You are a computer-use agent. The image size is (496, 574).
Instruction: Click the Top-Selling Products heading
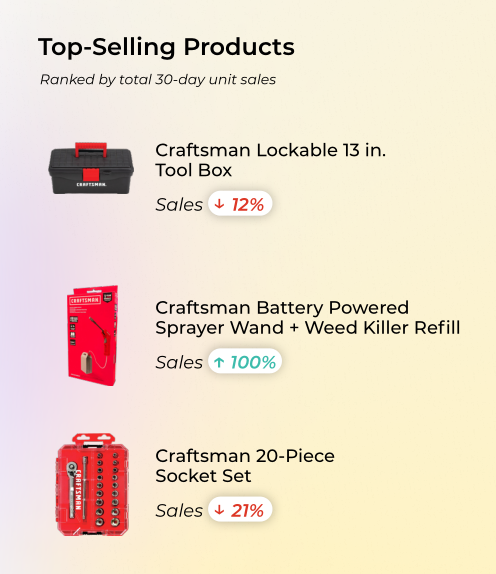click(166, 47)
